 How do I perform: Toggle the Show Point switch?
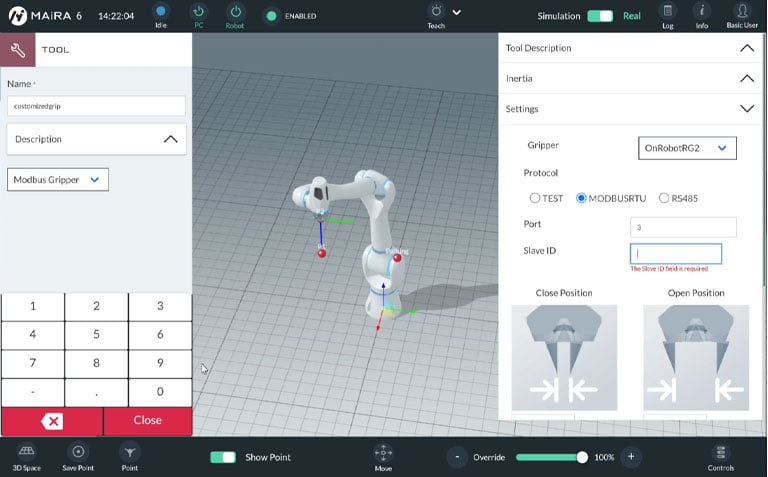(x=223, y=457)
